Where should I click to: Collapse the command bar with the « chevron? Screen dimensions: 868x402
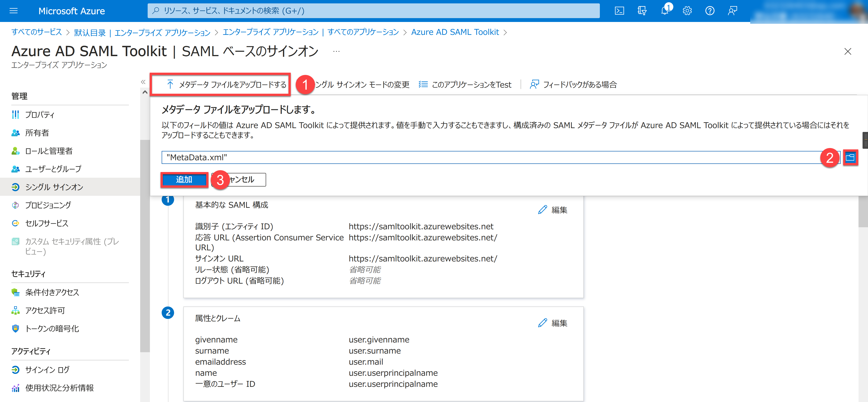143,82
